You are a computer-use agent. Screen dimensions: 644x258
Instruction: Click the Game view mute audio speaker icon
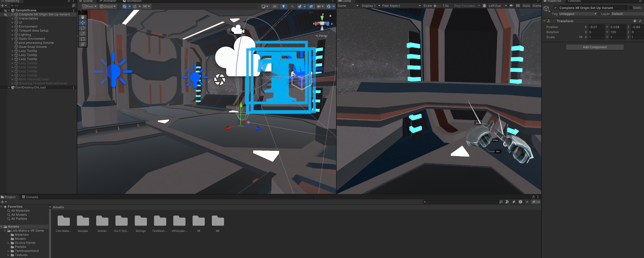511,6
